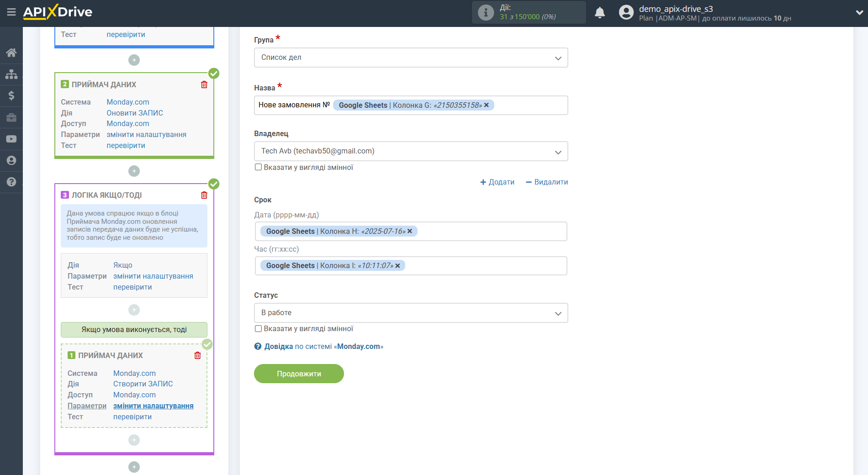Click underlined змінити налаштування in nested block
Image resolution: width=868 pixels, height=475 pixels.
point(153,406)
